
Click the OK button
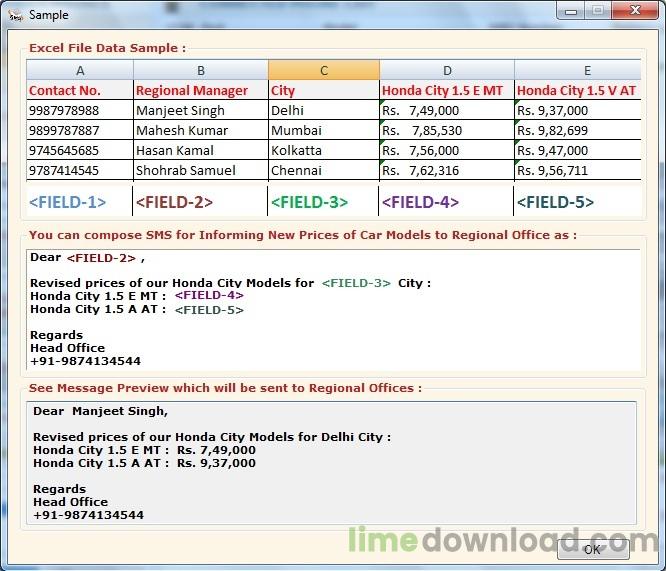[x=593, y=549]
